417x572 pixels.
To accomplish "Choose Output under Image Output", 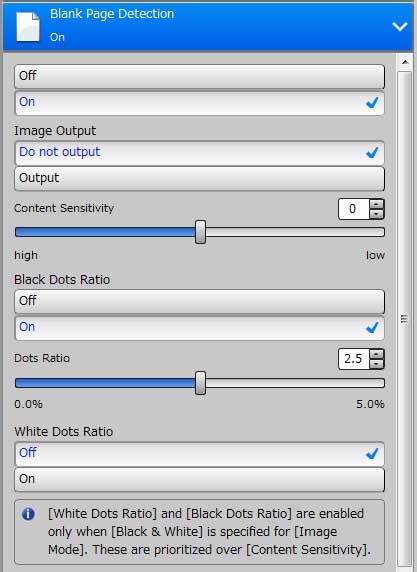I will click(x=200, y=179).
